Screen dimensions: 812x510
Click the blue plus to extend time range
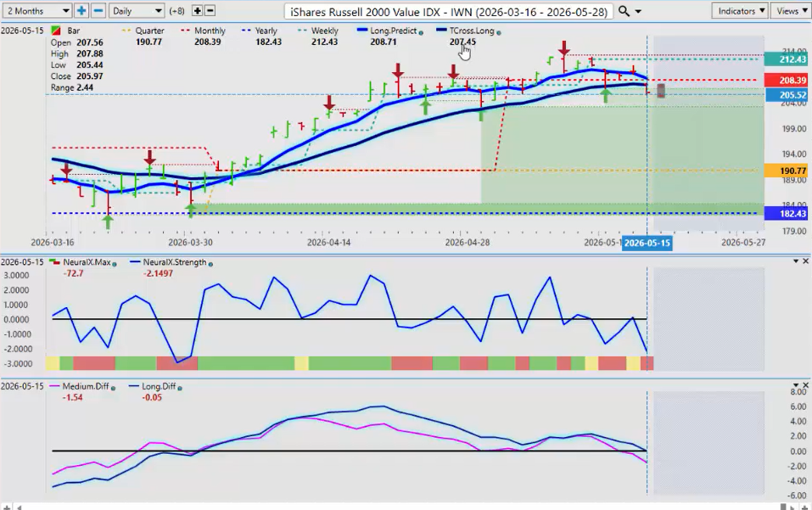(81, 11)
